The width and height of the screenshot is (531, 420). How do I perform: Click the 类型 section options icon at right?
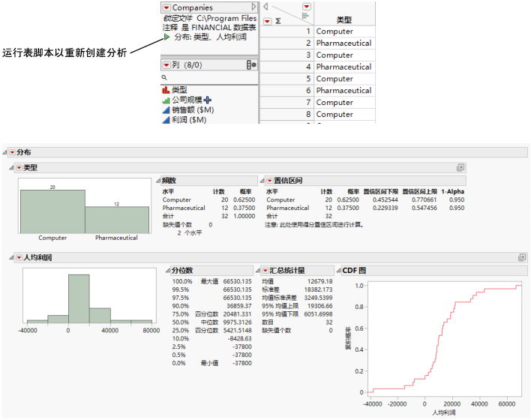[460, 167]
